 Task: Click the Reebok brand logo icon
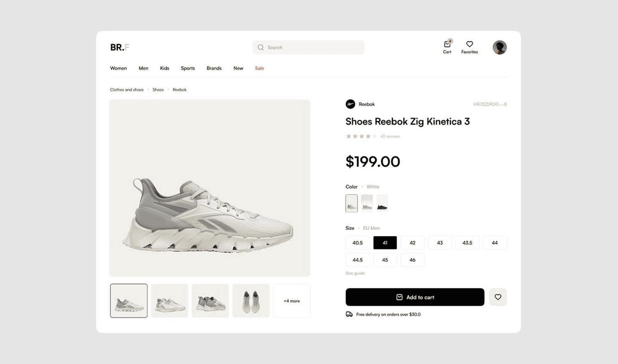[x=350, y=104]
